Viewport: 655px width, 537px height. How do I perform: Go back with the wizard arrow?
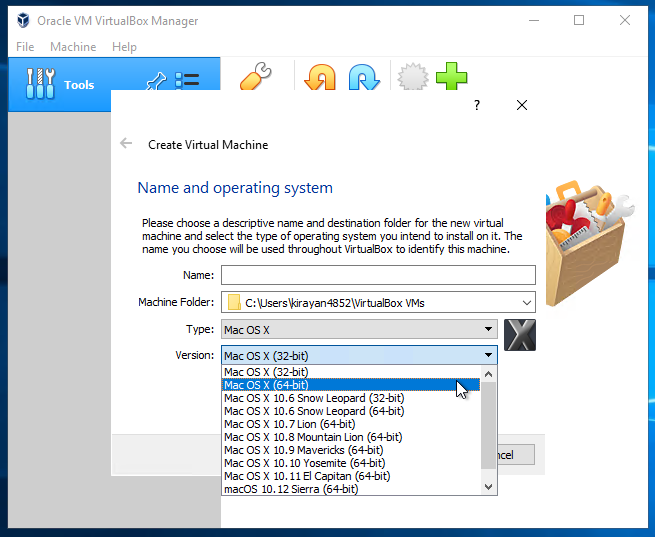[x=126, y=144]
